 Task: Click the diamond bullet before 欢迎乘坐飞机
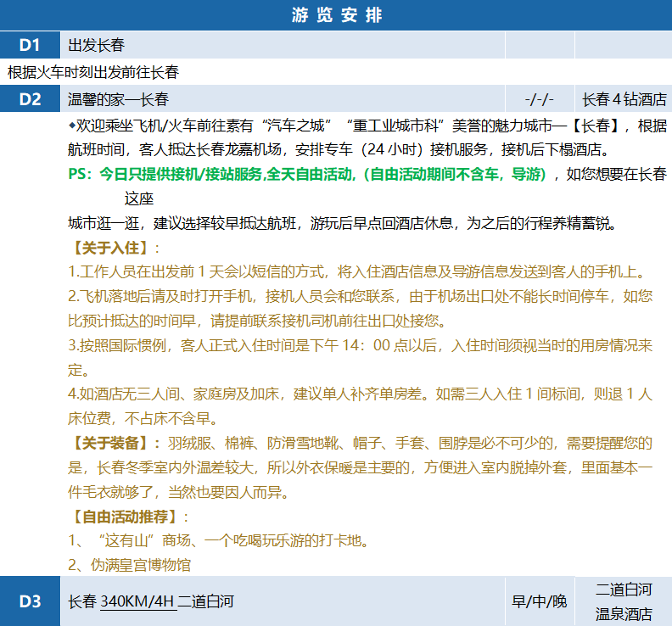click(72, 126)
